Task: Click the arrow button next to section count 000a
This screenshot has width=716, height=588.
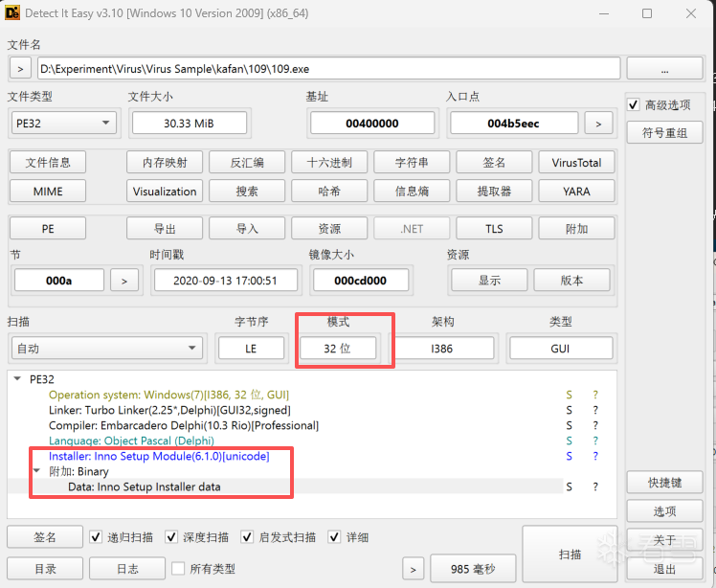Action: (x=123, y=281)
